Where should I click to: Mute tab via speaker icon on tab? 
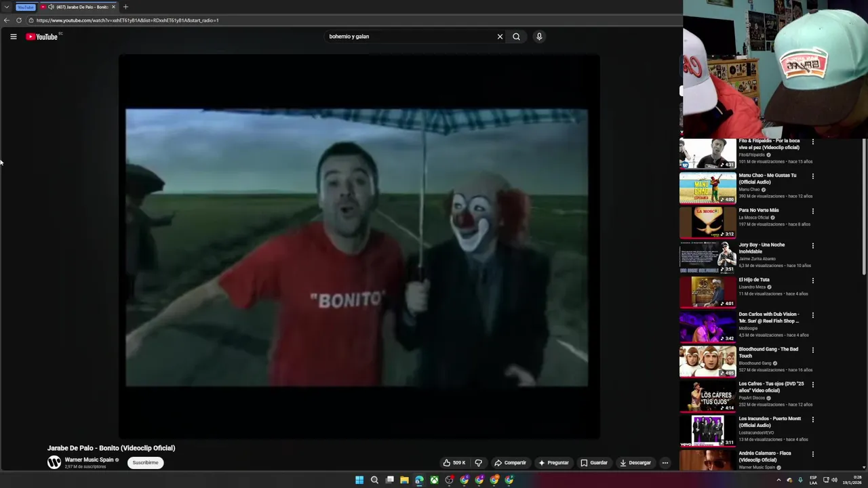[51, 7]
